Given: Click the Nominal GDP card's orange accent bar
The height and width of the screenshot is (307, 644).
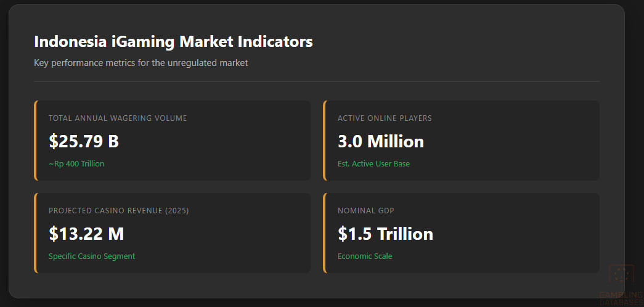Looking at the screenshot, I should [x=324, y=233].
